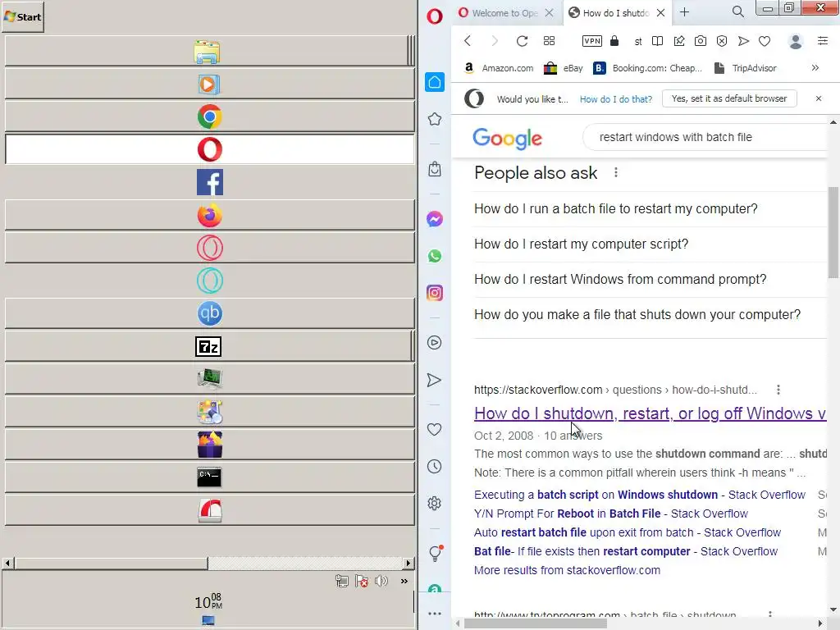Image resolution: width=840 pixels, height=630 pixels.
Task: Expand How do I run a batch file question
Action: coord(651,209)
